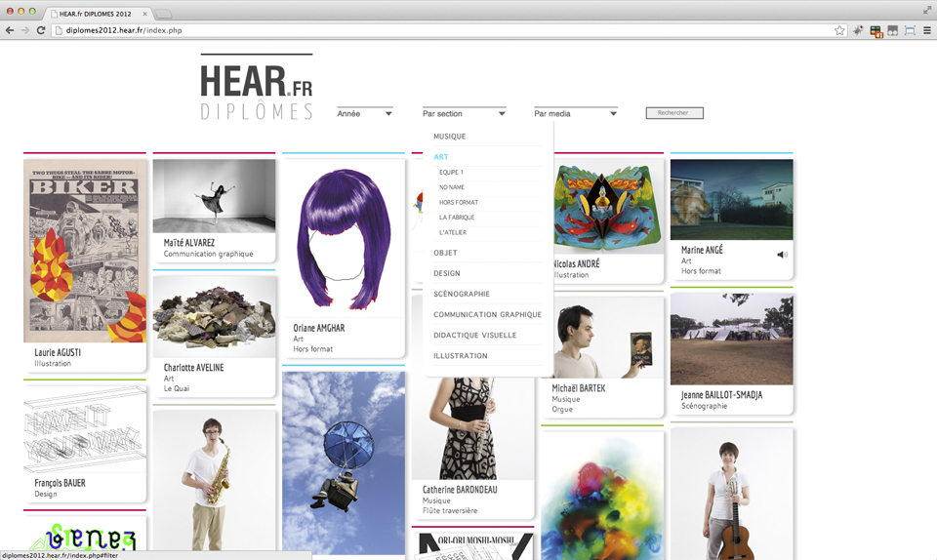937x560 pixels.
Task: Open the colorful abstract smoke thumbnail
Action: [602, 496]
